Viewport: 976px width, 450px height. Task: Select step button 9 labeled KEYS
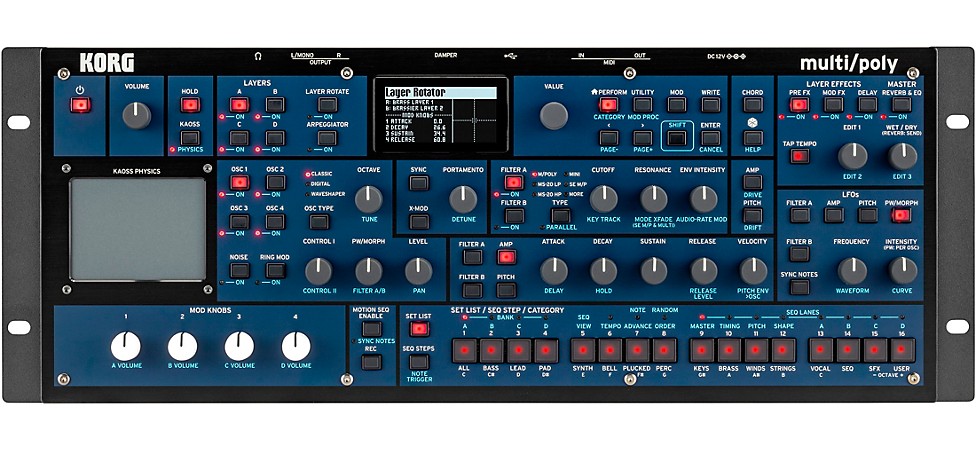pyautogui.click(x=702, y=350)
